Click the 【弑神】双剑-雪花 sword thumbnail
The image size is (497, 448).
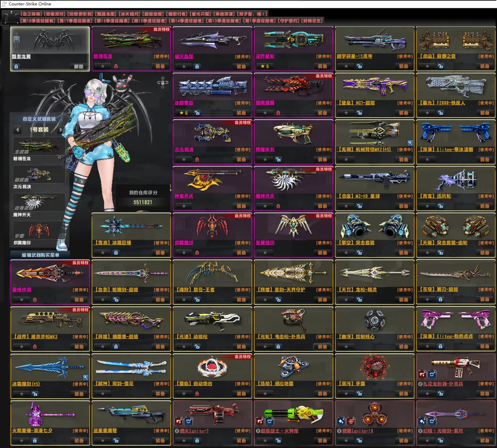(x=131, y=368)
